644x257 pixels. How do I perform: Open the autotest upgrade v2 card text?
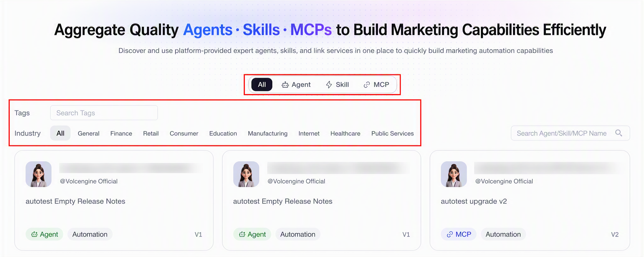[473, 201]
